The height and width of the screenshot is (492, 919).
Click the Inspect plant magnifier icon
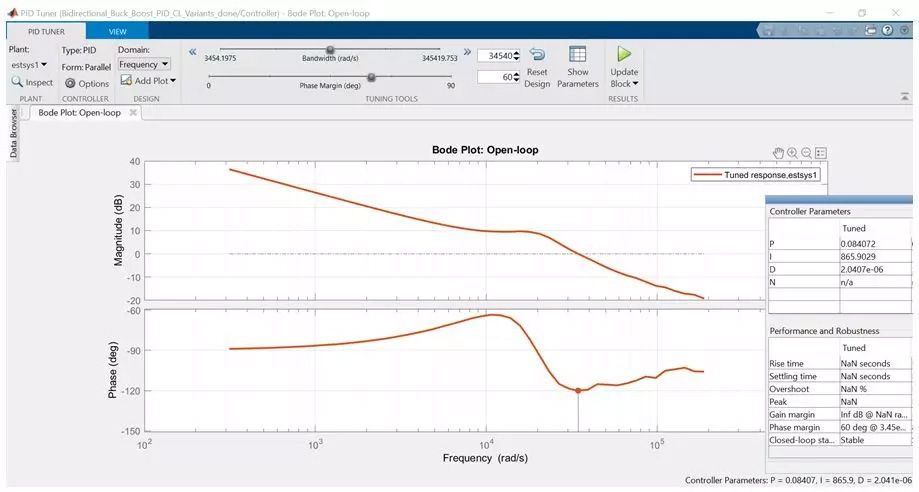[17, 82]
